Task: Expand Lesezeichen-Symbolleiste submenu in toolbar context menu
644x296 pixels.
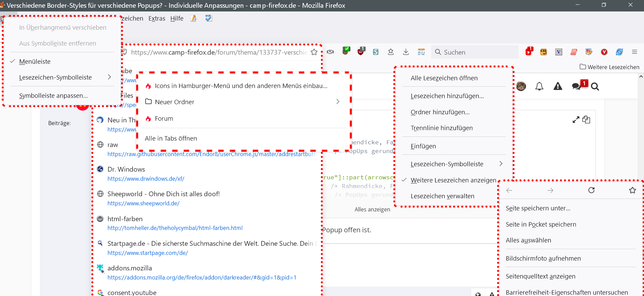Action: (x=62, y=77)
